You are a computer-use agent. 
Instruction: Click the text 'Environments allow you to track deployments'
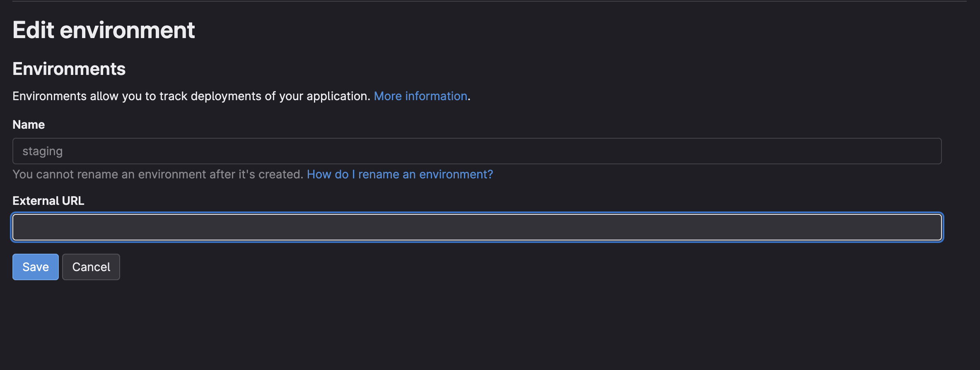137,96
